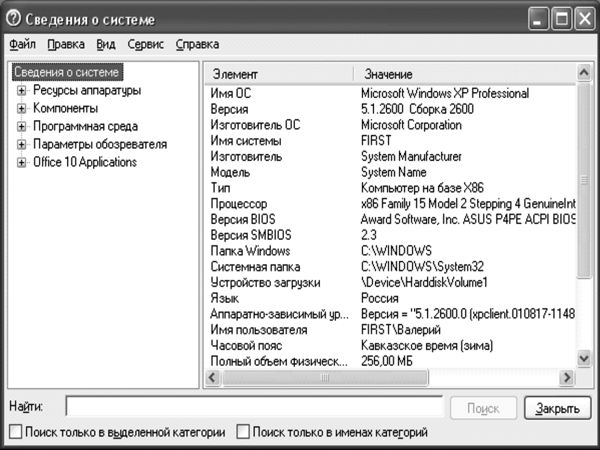Open the Файл menu

pyautogui.click(x=23, y=44)
